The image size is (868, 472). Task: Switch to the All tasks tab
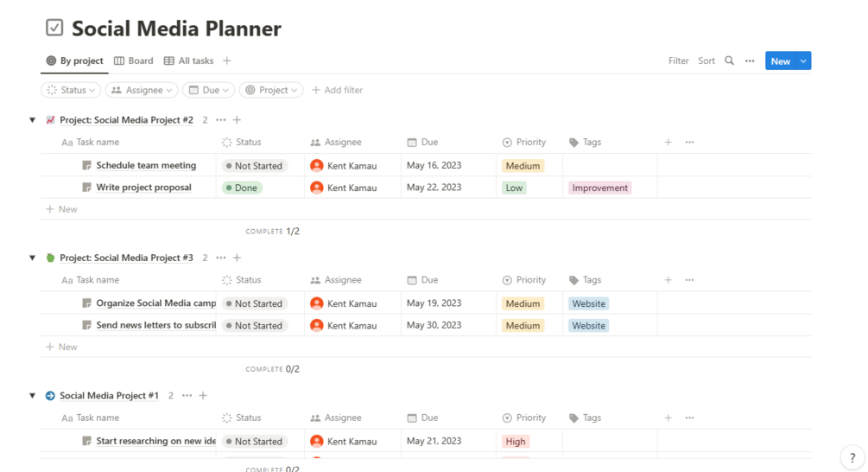(189, 61)
